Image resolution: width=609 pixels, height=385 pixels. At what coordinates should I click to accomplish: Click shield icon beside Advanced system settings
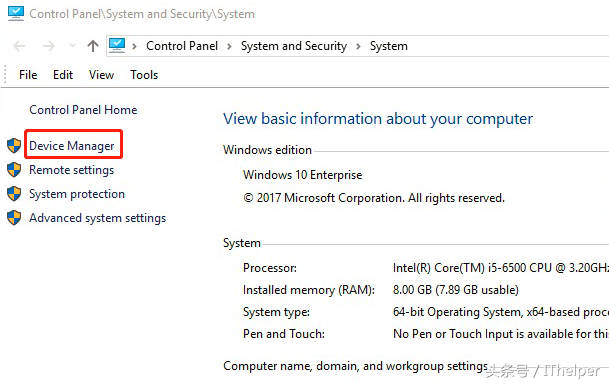14,218
